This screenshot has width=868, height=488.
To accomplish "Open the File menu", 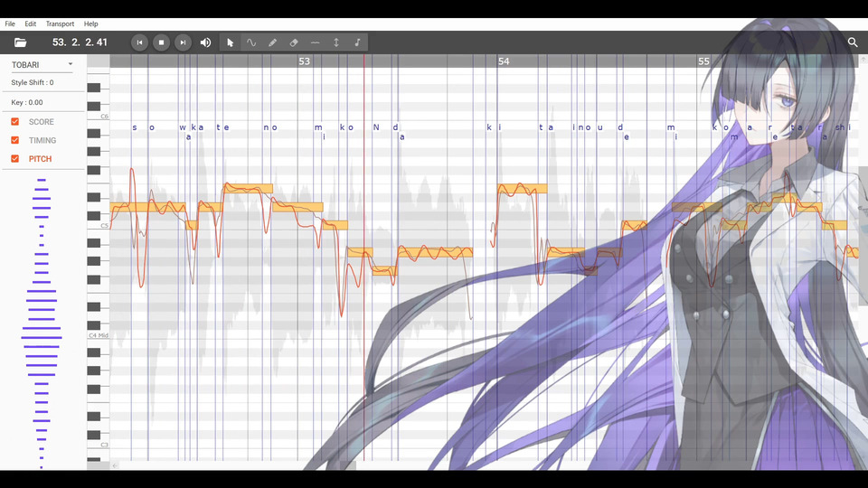I will pyautogui.click(x=10, y=23).
